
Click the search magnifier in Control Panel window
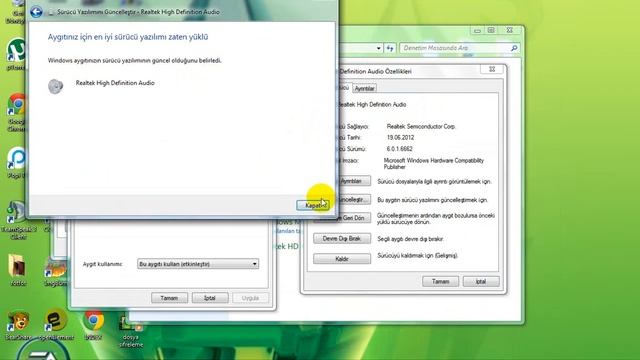tap(514, 48)
